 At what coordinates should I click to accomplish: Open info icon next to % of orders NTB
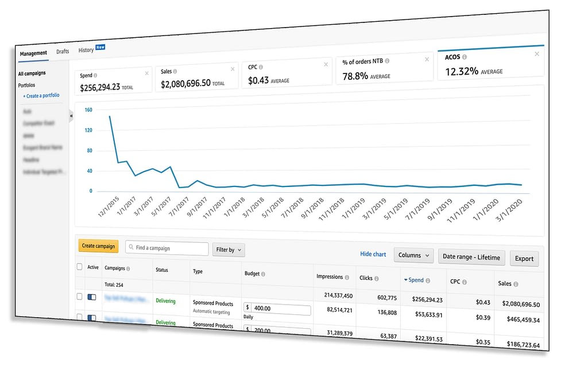click(x=387, y=61)
